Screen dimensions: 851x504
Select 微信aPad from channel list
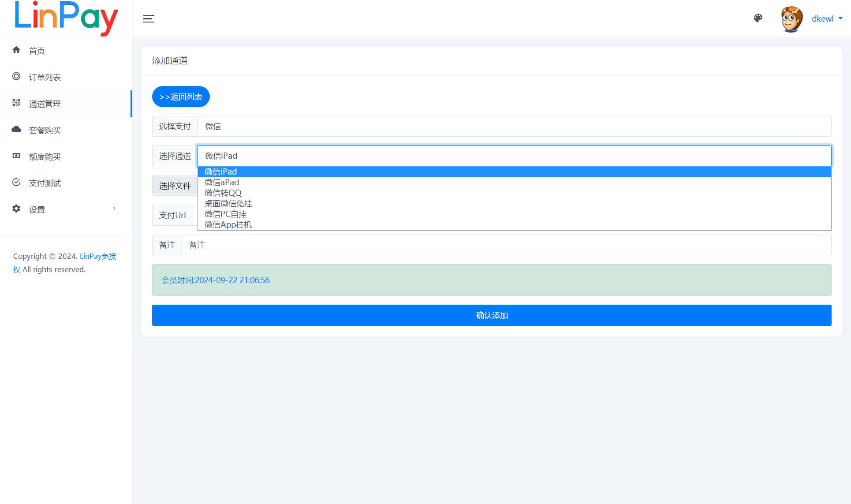[222, 182]
